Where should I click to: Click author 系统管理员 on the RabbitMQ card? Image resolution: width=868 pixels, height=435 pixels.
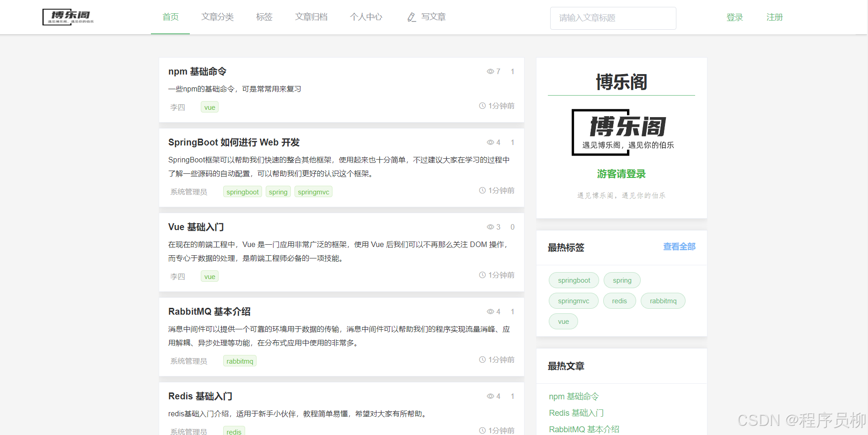pyautogui.click(x=188, y=361)
